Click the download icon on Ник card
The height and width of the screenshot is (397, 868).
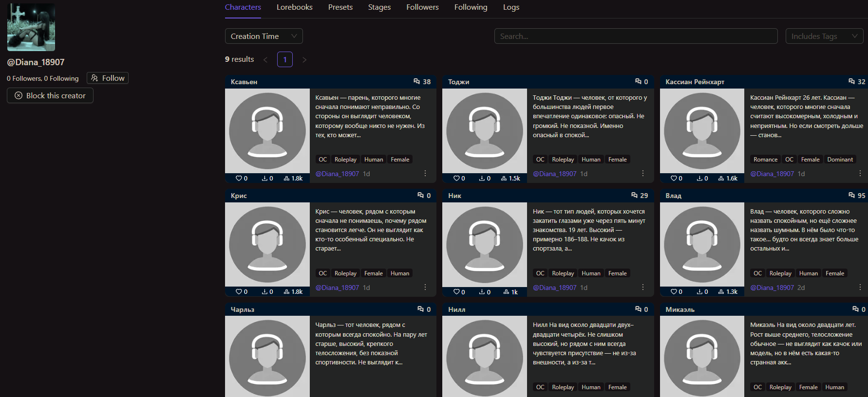[482, 292]
